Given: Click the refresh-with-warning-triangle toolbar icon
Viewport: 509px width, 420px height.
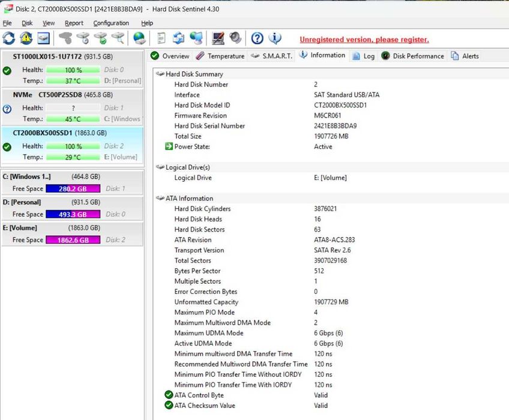Looking at the screenshot, I should (x=26, y=38).
